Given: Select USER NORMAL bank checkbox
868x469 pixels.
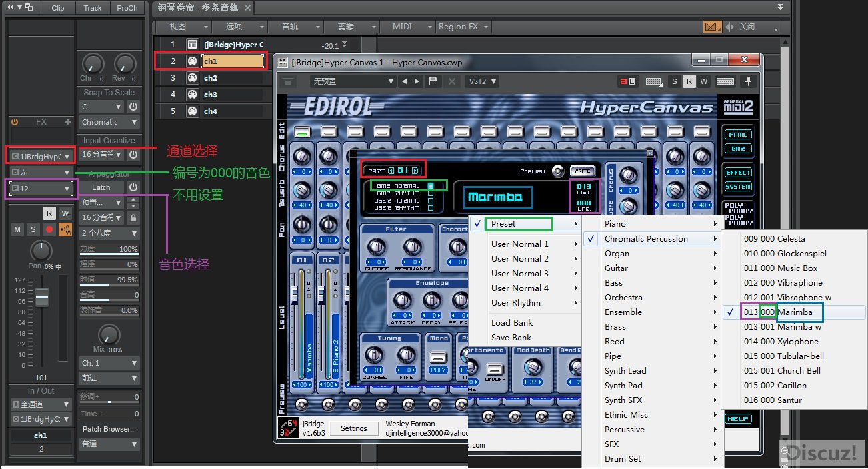Looking at the screenshot, I should point(431,201).
